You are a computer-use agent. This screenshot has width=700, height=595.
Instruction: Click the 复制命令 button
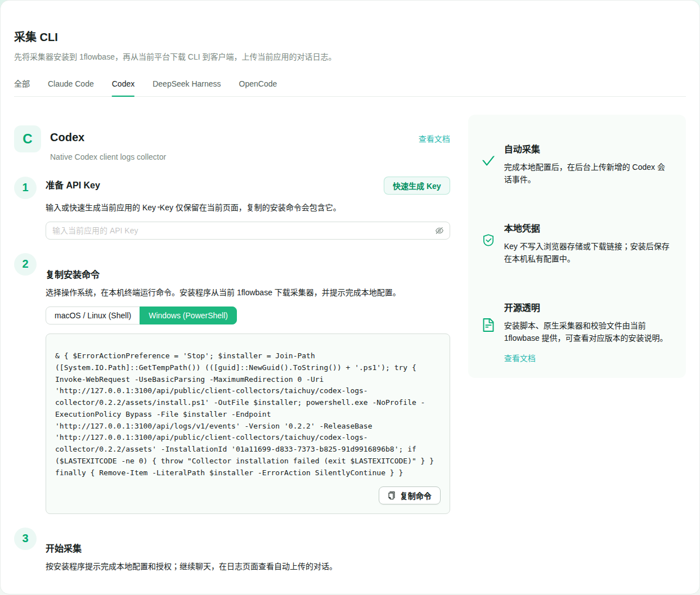410,496
